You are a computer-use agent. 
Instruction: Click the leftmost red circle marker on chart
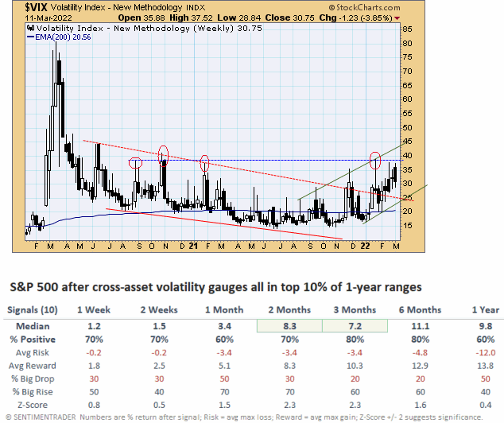135,162
